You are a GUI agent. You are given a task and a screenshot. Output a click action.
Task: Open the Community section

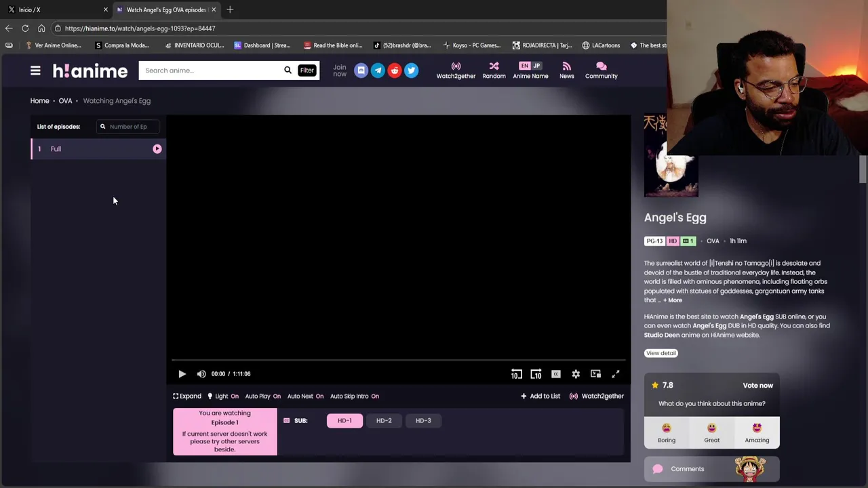601,70
